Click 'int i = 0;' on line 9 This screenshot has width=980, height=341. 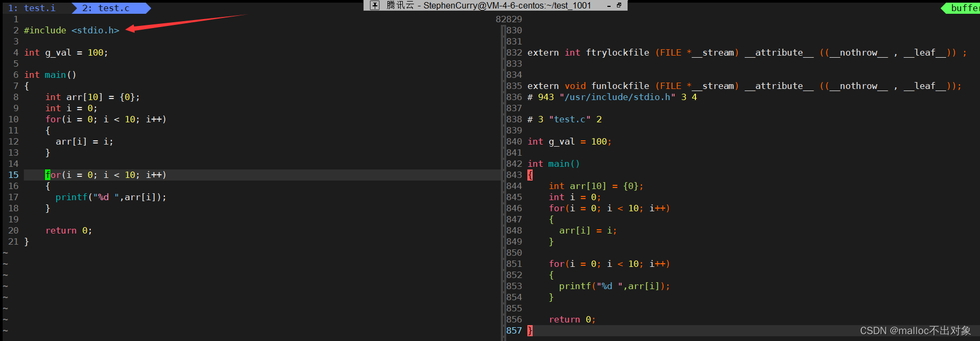[x=72, y=108]
